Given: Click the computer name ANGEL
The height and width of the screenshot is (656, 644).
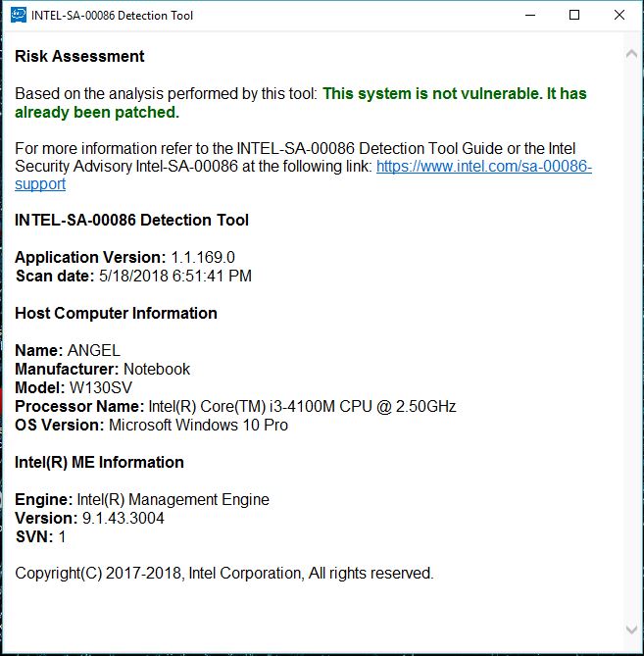Looking at the screenshot, I should click(x=94, y=351).
